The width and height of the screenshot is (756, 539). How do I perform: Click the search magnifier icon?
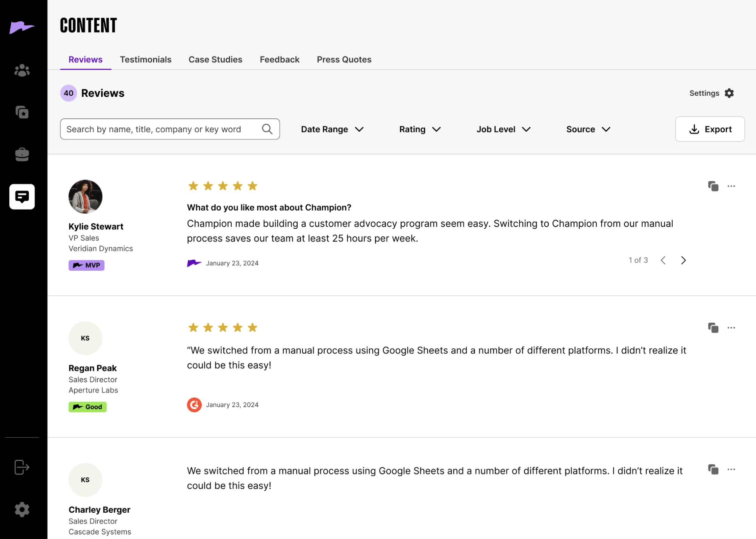tap(267, 129)
